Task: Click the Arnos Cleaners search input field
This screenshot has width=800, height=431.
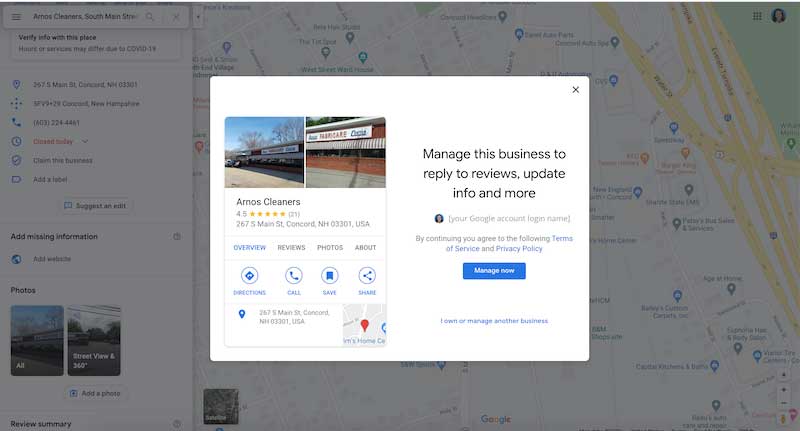Action: coord(85,17)
